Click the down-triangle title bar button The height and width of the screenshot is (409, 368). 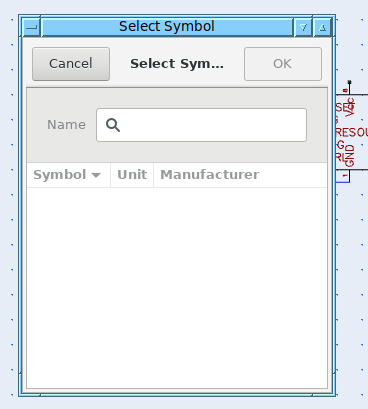(303, 27)
